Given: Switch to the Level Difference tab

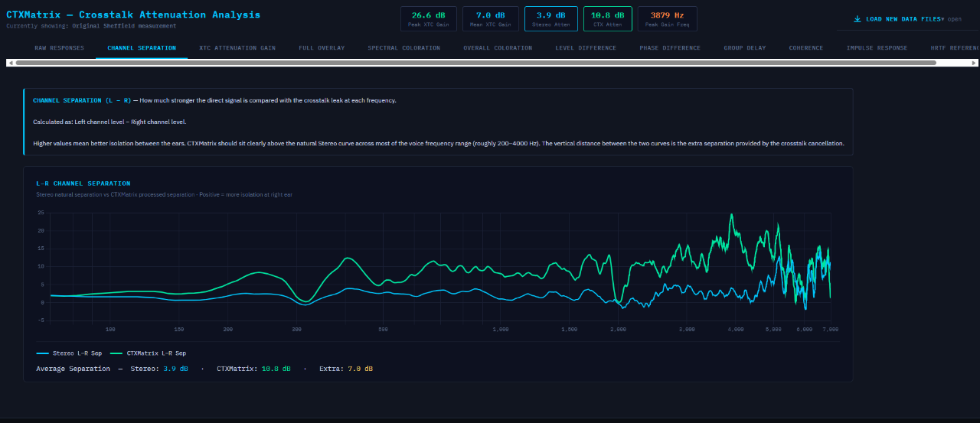Looking at the screenshot, I should (586, 48).
